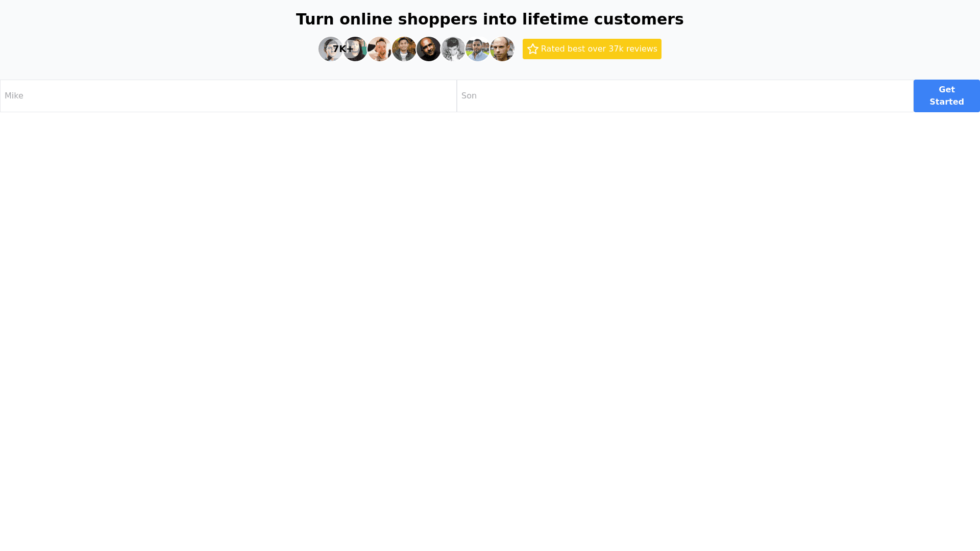Screen dimensions: 980x551
Task: Select the bald man avatar on black background
Action: click(429, 49)
